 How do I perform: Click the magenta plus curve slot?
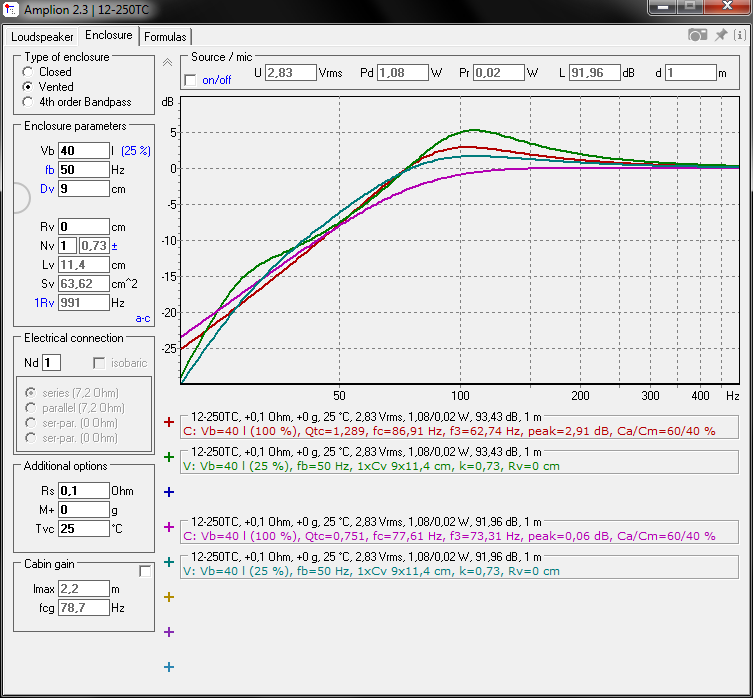tap(169, 527)
